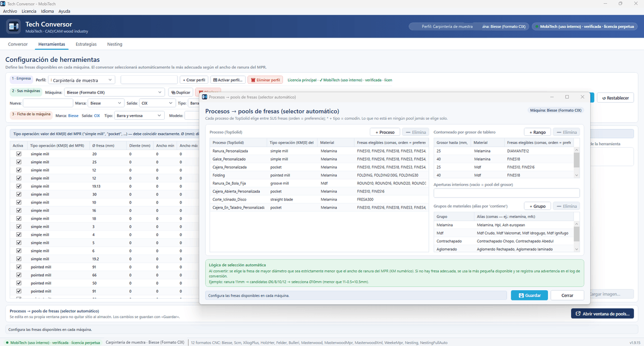Screen dimensions: 644x346
Task: Close the pools dialog with Cerrar
Action: pyautogui.click(x=567, y=295)
